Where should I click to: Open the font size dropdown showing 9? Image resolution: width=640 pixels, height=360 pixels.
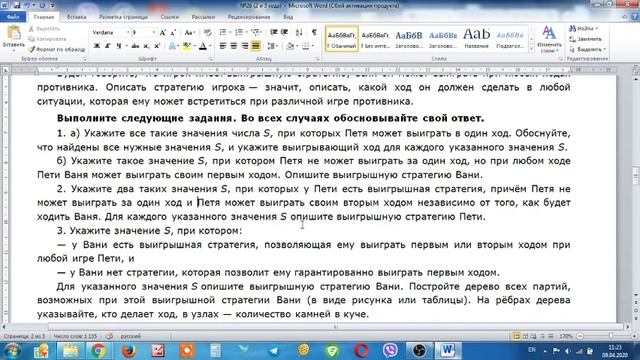coord(153,33)
